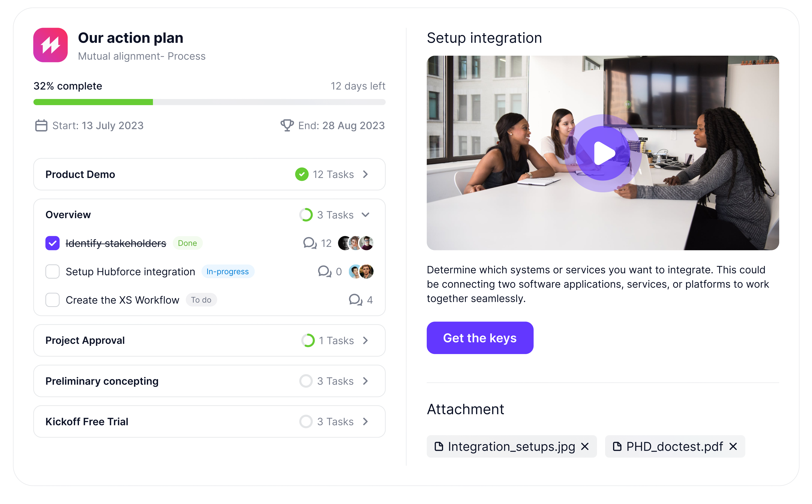Open the Kickoff Free Trial row
812x504 pixels.
[x=209, y=422]
